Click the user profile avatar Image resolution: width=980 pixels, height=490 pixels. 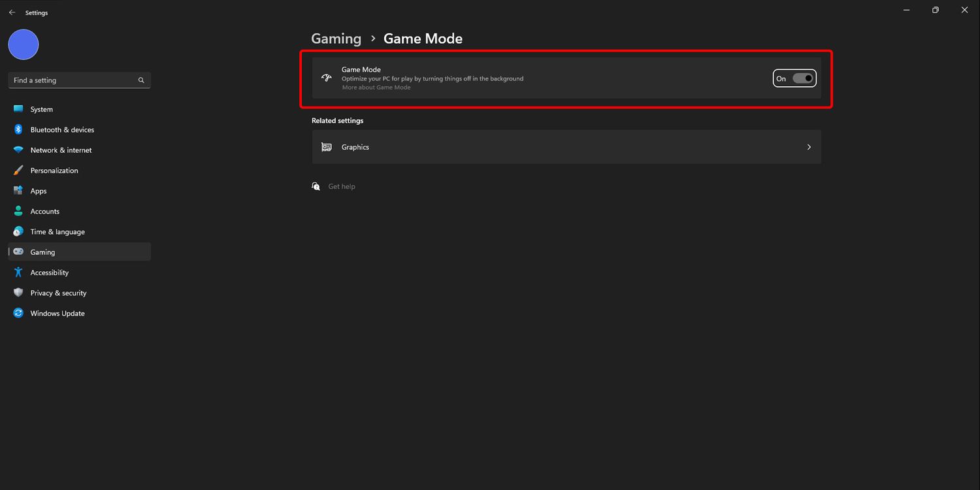[x=24, y=44]
